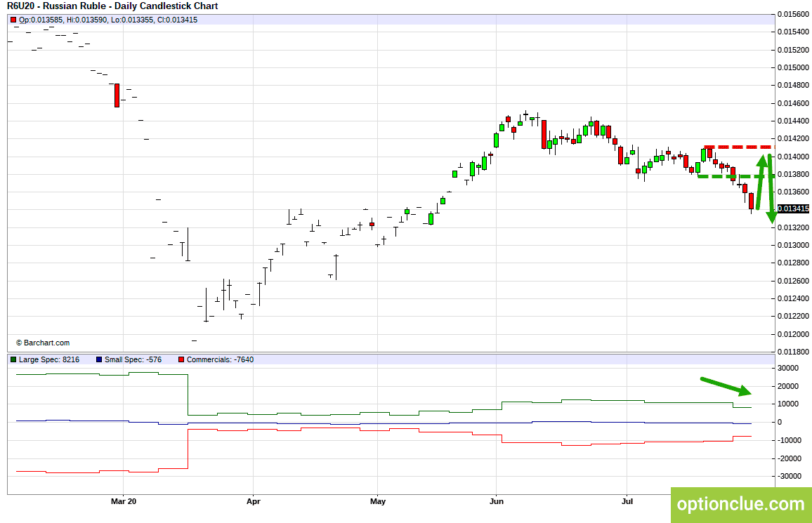Click the red OHLC legend square
The height and width of the screenshot is (523, 812).
(13, 20)
